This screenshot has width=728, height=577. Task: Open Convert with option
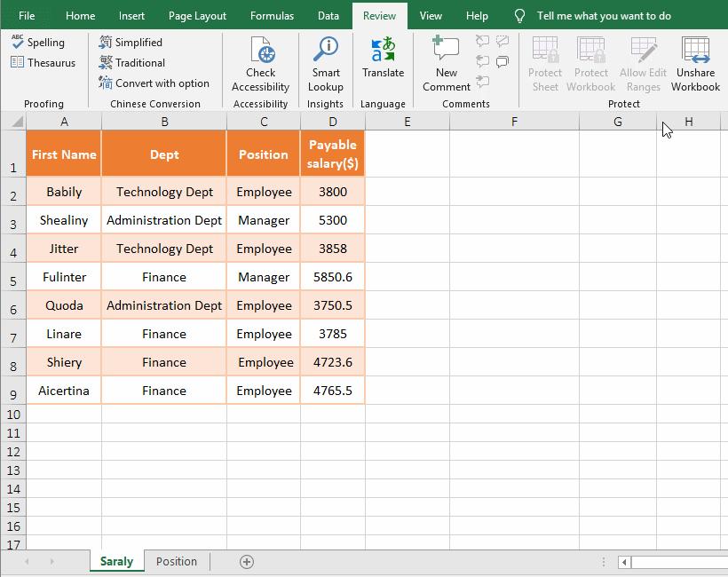(154, 83)
